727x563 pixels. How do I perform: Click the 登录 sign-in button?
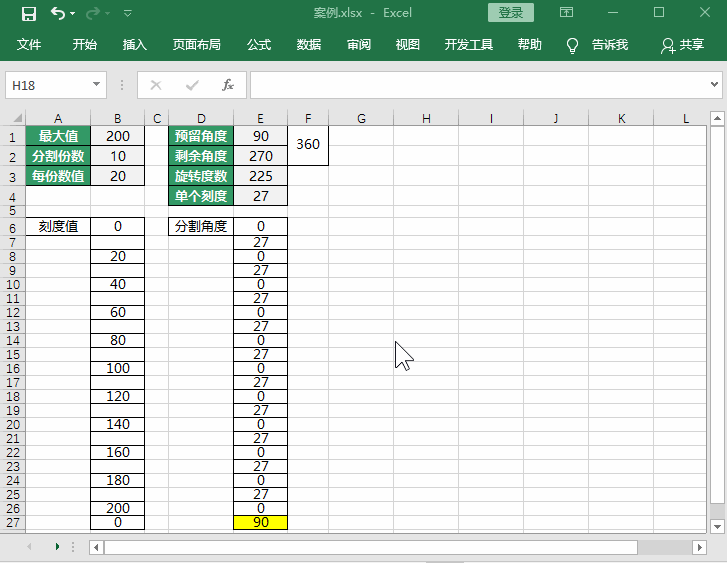click(510, 13)
